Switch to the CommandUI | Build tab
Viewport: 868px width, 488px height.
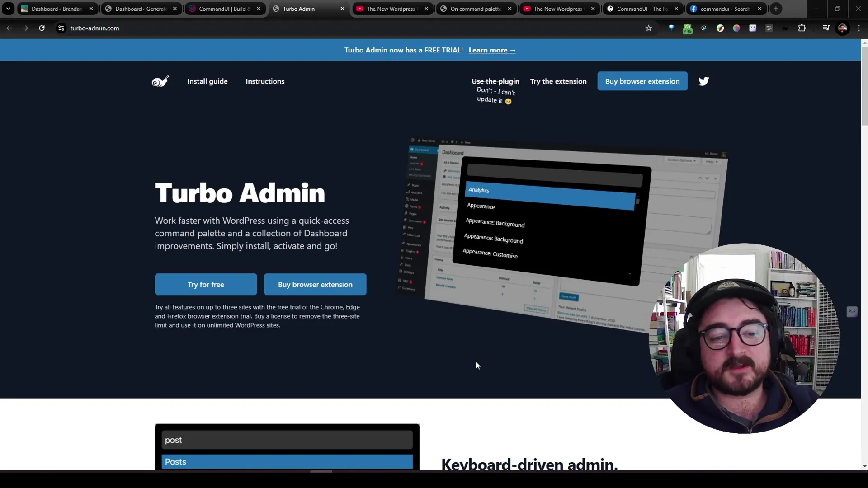pyautogui.click(x=224, y=9)
